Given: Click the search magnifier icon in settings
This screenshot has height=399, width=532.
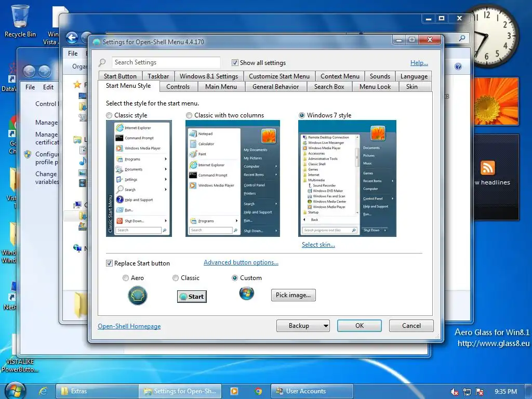Looking at the screenshot, I should (102, 62).
